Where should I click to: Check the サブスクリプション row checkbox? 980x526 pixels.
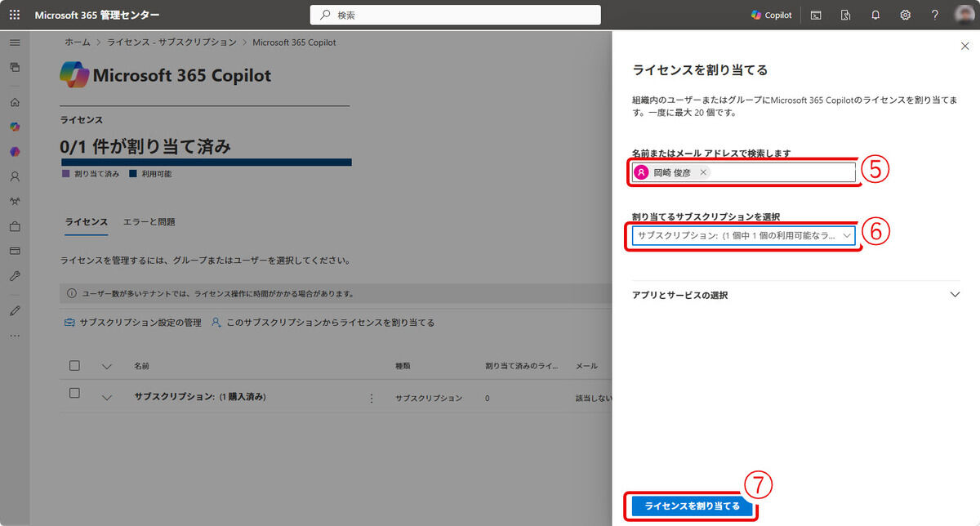point(75,393)
